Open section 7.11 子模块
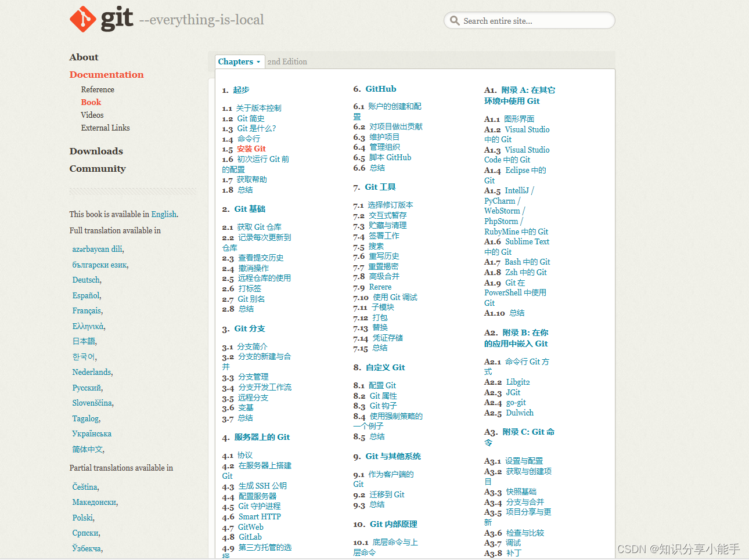 383,307
